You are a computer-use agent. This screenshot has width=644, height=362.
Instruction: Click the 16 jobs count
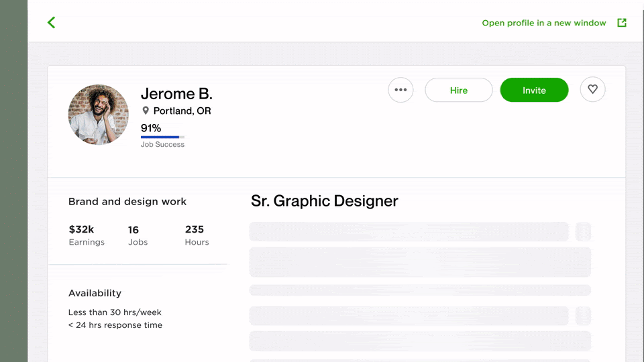(x=133, y=230)
